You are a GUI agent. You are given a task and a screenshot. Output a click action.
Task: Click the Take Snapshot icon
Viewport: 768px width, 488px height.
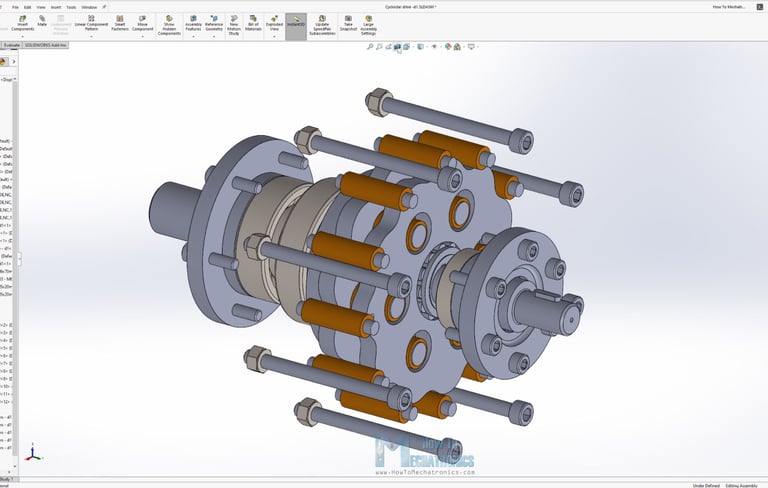click(348, 18)
